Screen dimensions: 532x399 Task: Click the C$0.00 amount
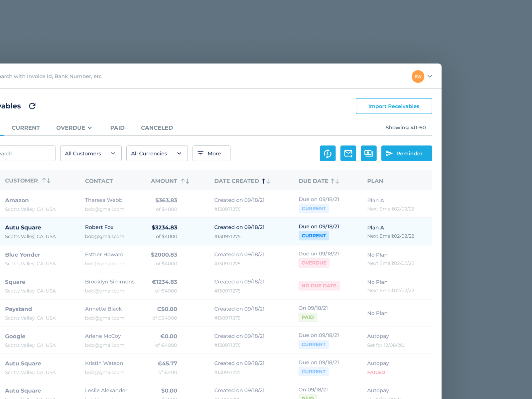click(x=167, y=309)
